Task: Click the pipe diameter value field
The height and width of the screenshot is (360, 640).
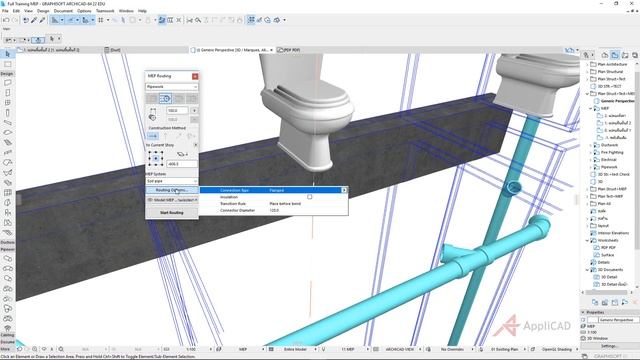Action: tap(177, 110)
